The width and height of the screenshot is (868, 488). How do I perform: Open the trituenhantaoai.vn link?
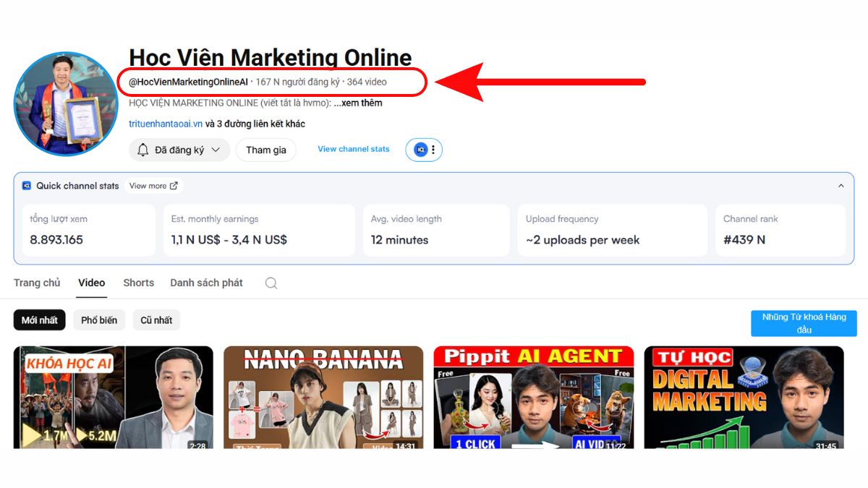point(166,124)
